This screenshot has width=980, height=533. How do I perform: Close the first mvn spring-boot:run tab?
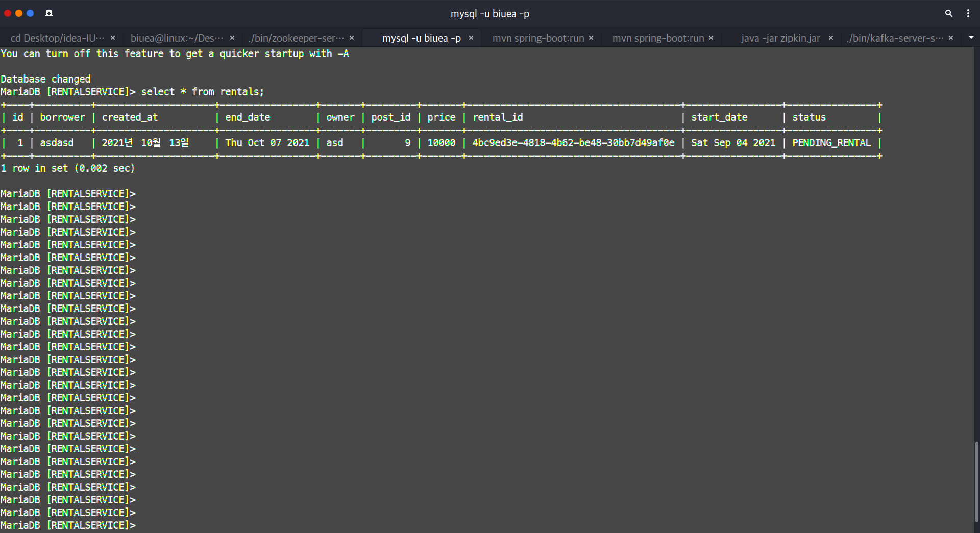coord(591,38)
